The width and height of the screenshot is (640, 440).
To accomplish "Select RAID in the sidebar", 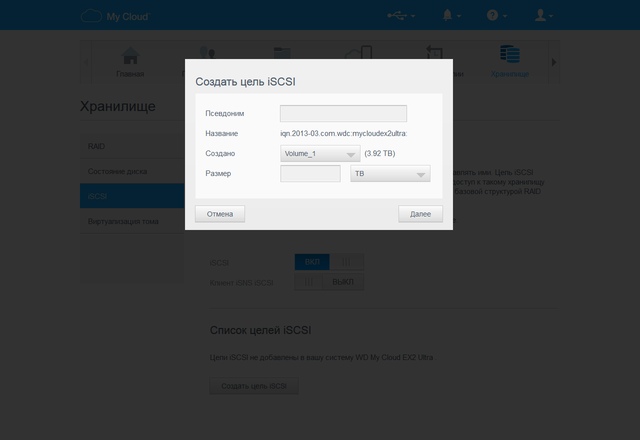I will pyautogui.click(x=132, y=146).
